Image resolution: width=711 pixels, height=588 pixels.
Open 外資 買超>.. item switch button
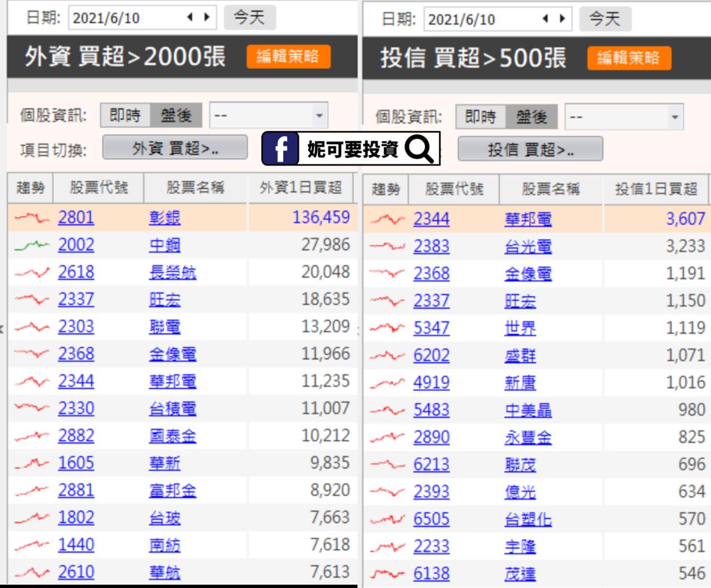point(175,148)
